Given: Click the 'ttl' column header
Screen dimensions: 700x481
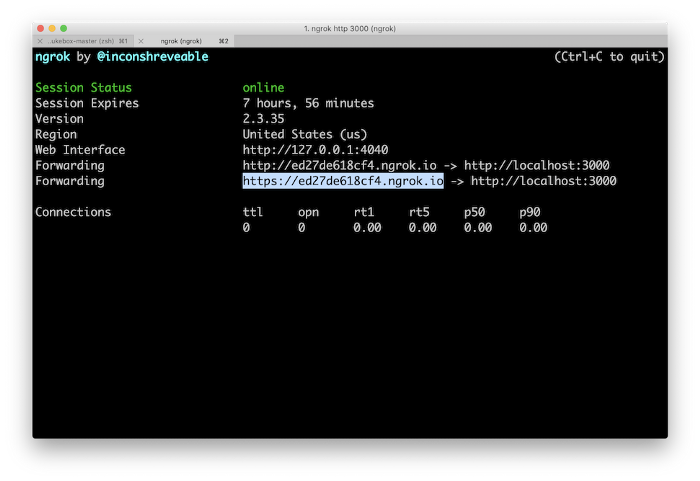Looking at the screenshot, I should [x=253, y=212].
